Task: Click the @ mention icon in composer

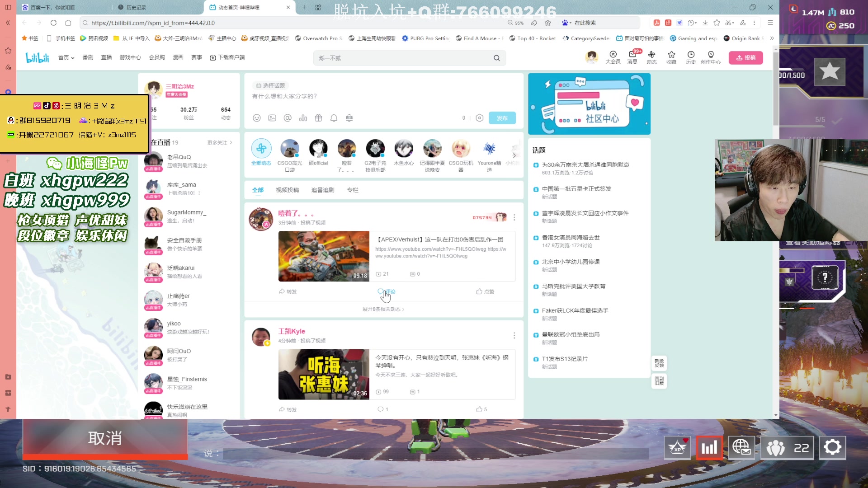Action: pyautogui.click(x=288, y=118)
